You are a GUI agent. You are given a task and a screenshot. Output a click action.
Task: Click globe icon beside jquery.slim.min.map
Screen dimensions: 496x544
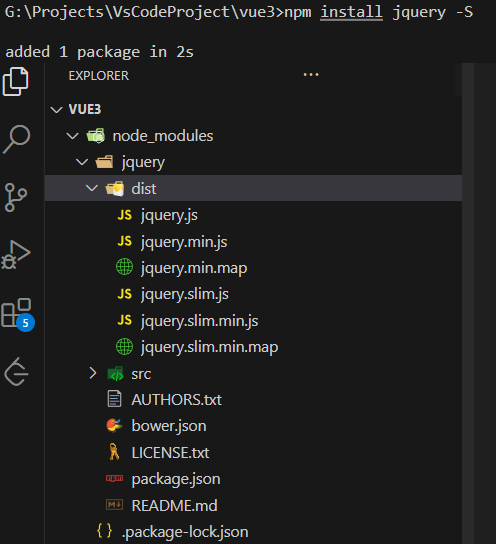coord(124,347)
